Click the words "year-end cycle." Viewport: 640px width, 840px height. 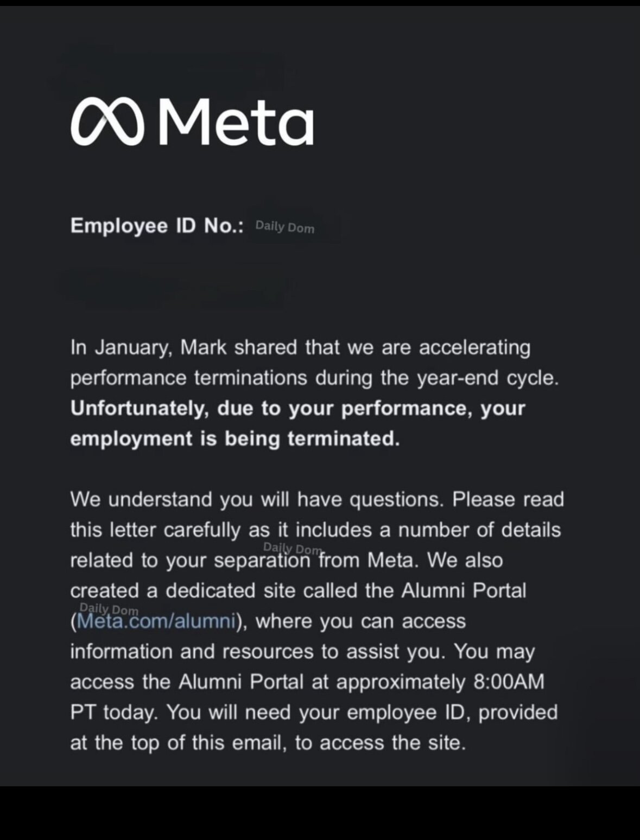click(x=487, y=378)
